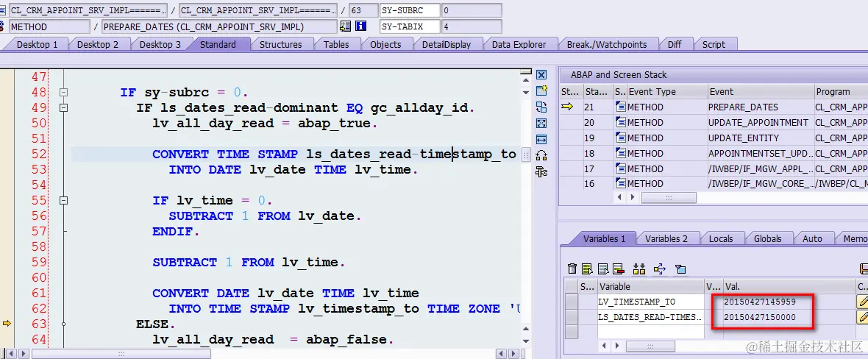Click the empty variable name cell in third row
Image resolution: width=868 pixels, height=359 pixels.
click(651, 332)
